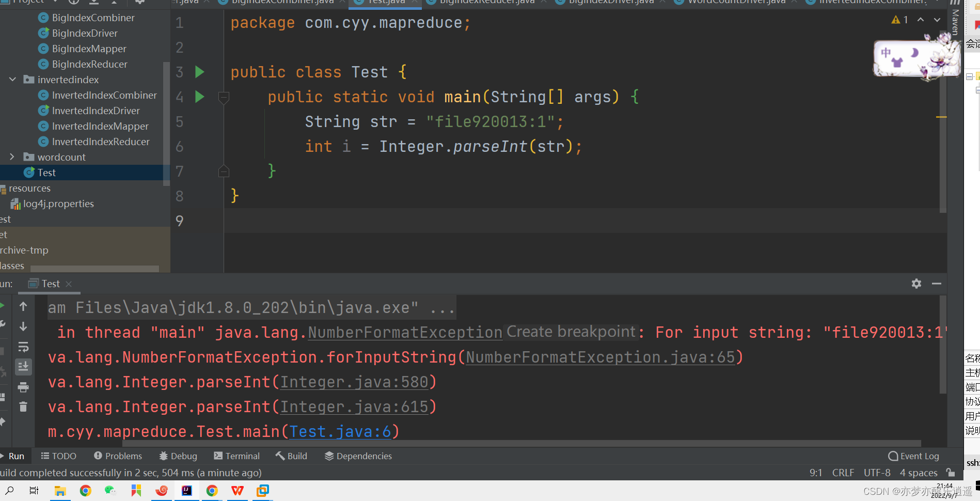Open the Terminal tool window
This screenshot has height=501, width=980.
click(x=237, y=456)
